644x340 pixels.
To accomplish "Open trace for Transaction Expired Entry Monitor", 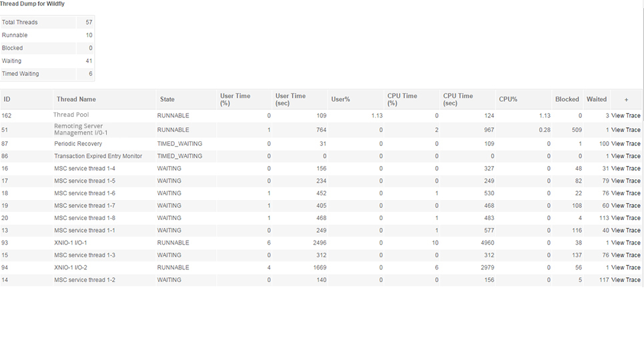I will point(625,156).
